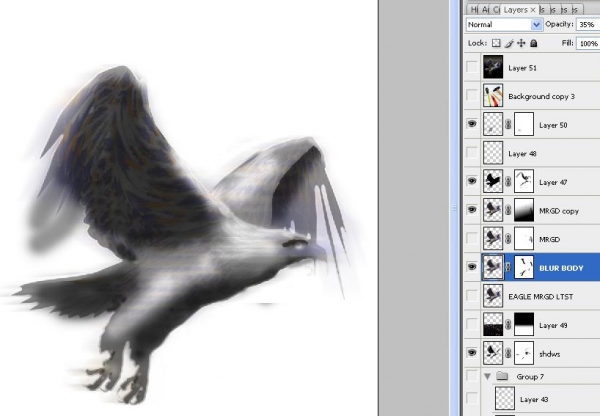Select the shdws layer mask thumbnail
Viewport: 600px width, 416px height.
[524, 353]
